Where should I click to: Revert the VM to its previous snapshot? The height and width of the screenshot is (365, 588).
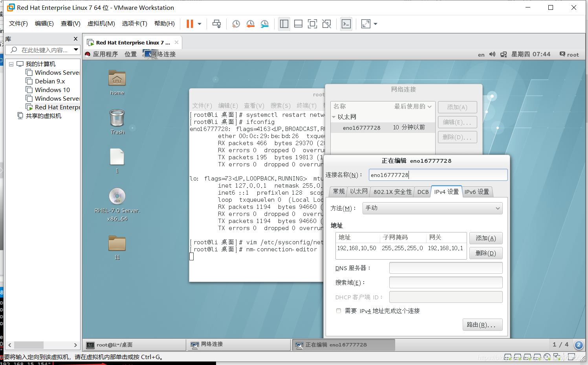point(250,24)
